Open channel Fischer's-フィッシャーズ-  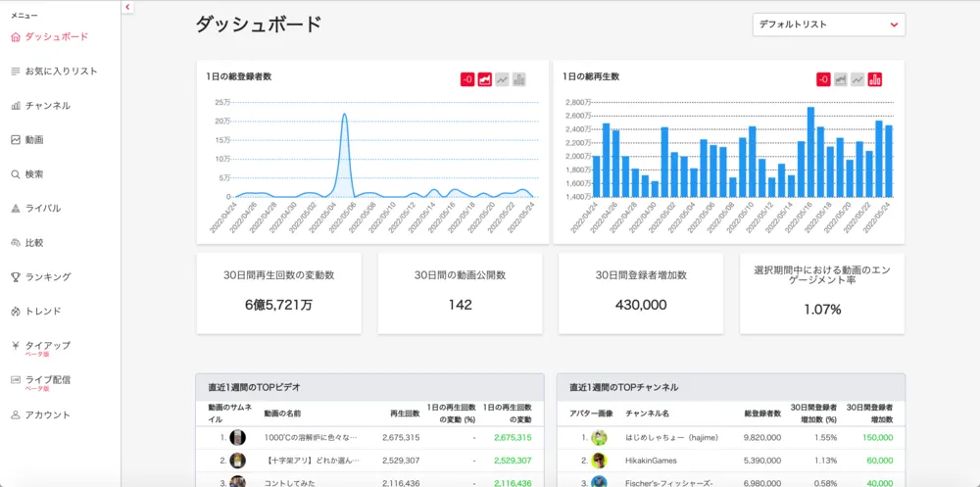click(x=668, y=483)
